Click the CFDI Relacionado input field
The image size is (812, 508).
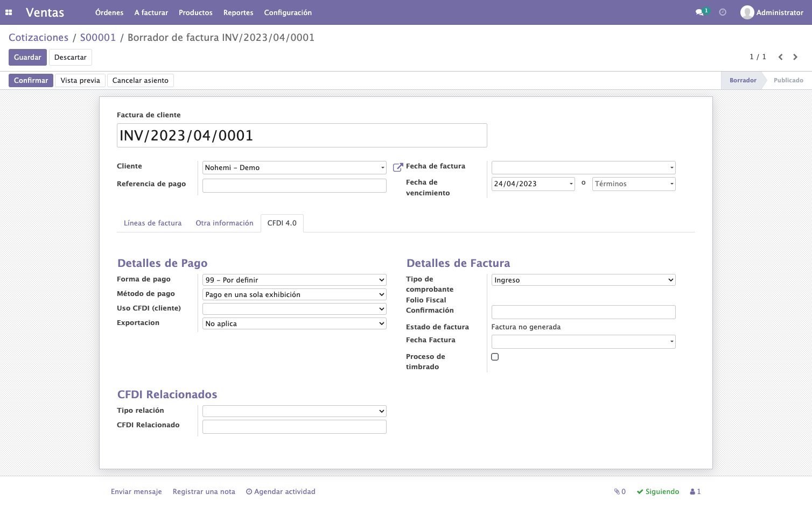[x=295, y=427]
